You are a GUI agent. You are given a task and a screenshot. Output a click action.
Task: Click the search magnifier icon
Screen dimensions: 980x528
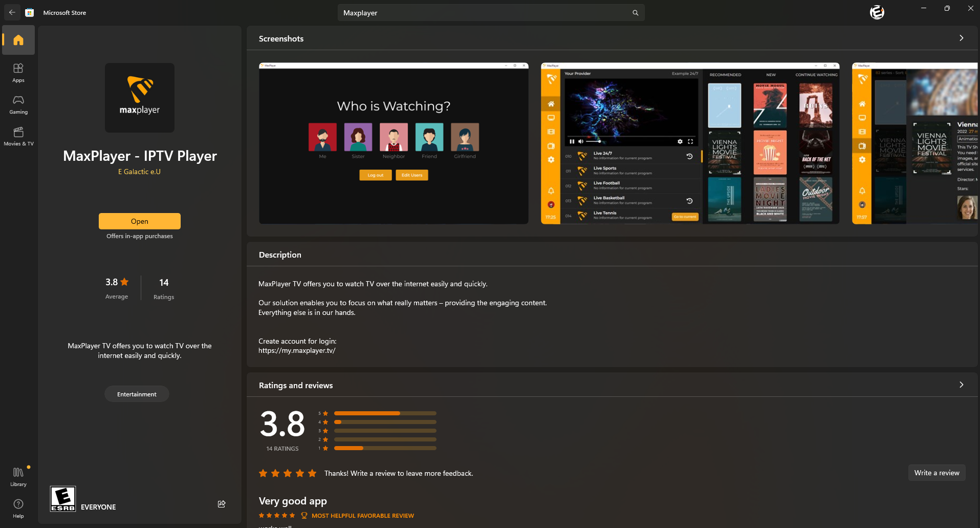pyautogui.click(x=635, y=13)
